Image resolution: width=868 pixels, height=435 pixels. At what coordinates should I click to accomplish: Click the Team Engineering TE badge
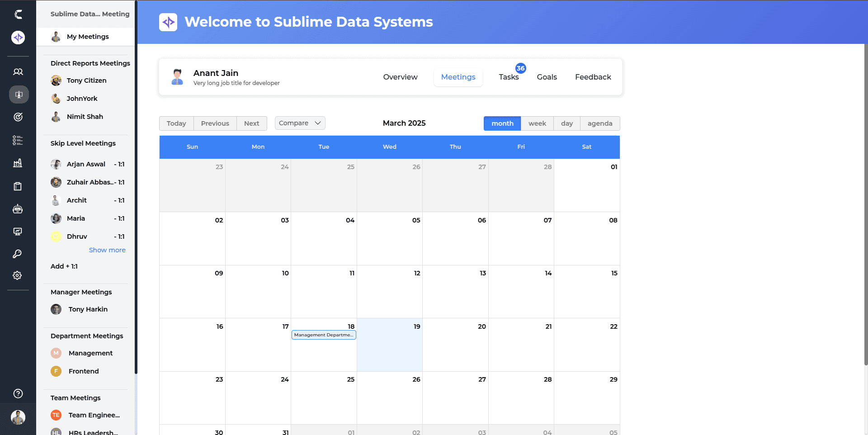click(x=56, y=415)
